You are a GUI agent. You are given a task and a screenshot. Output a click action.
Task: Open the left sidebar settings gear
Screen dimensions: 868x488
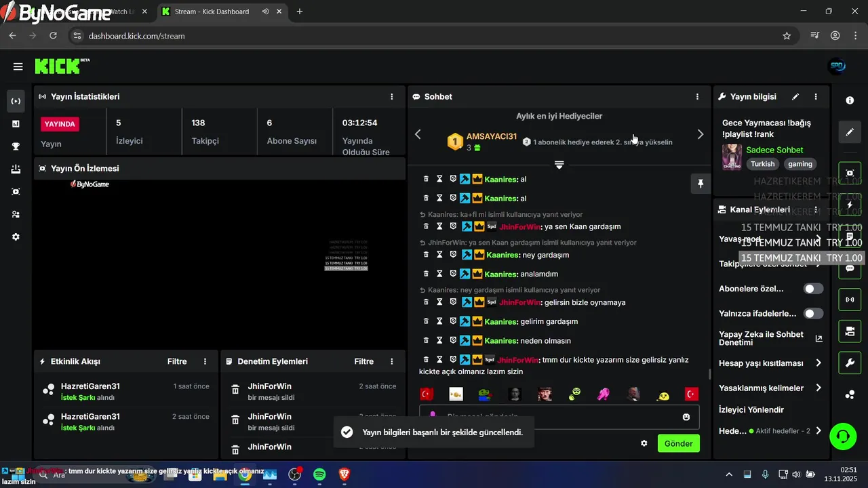pos(16,237)
